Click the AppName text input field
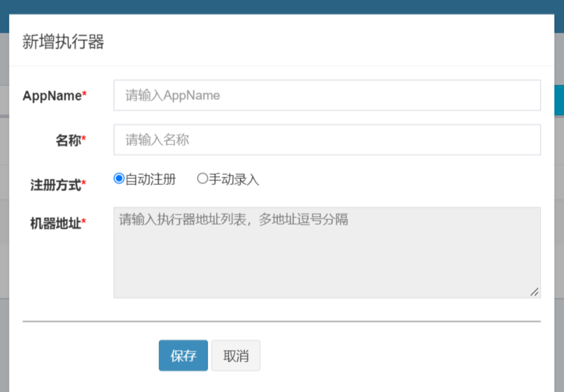This screenshot has height=392, width=564. [x=327, y=95]
